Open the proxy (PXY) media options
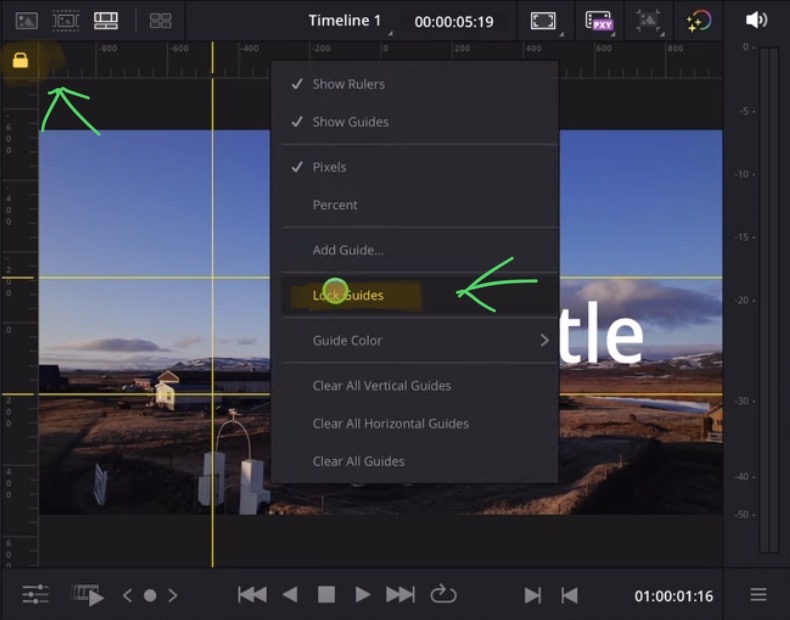Viewport: 790px width, 620px height. 599,21
